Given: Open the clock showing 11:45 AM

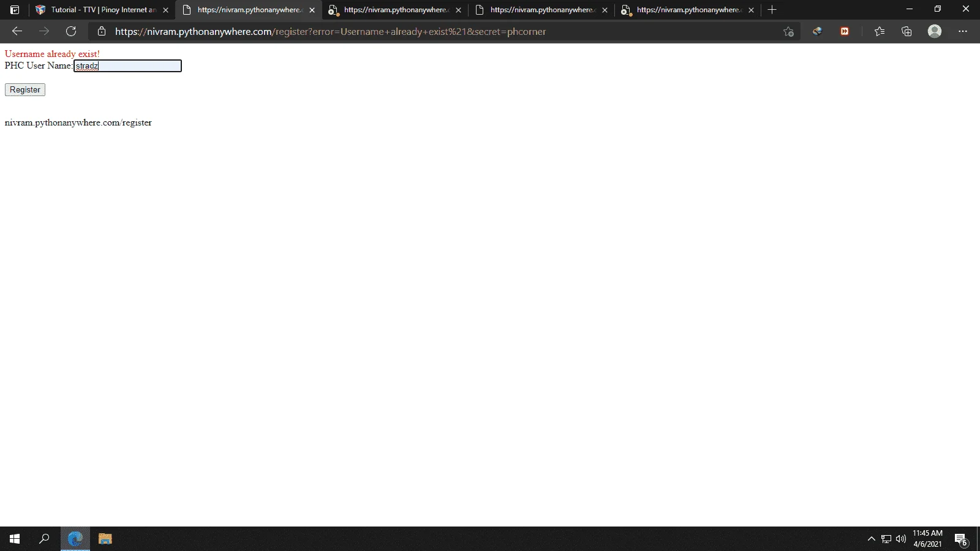Looking at the screenshot, I should click(927, 539).
